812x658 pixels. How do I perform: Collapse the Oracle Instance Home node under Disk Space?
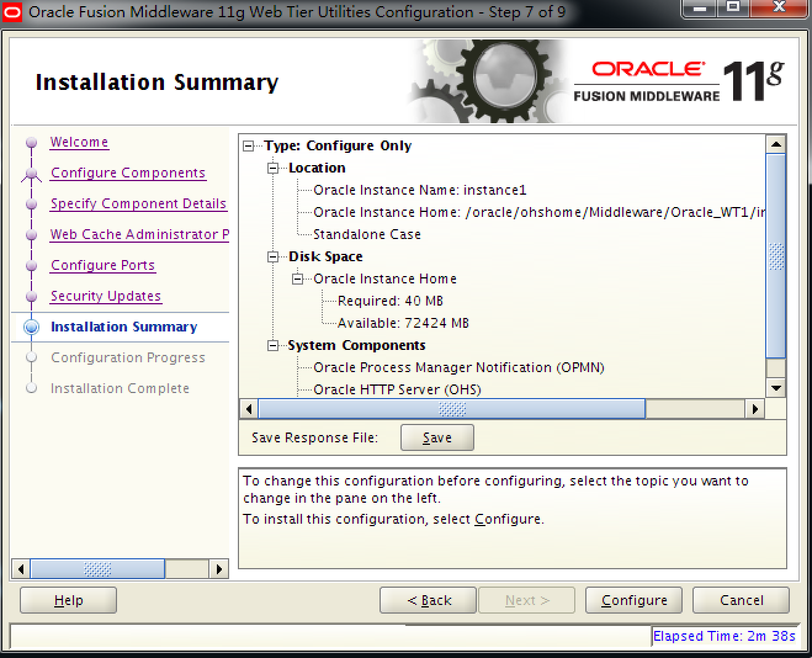[x=298, y=279]
